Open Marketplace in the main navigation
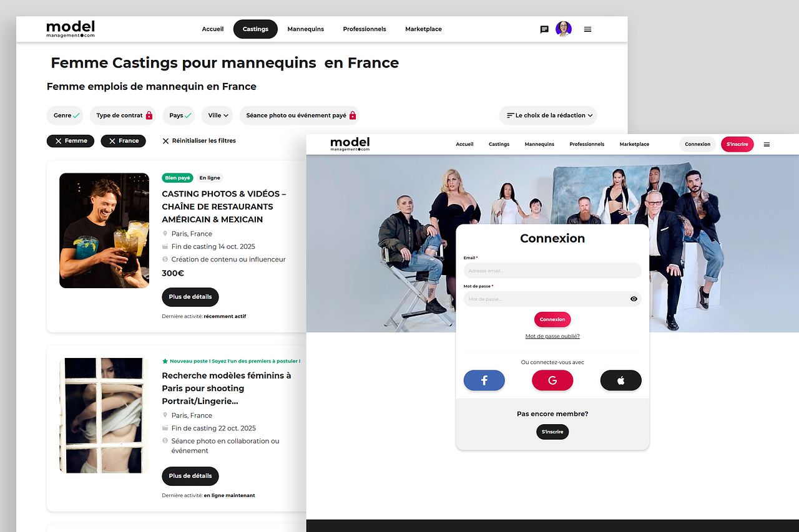This screenshot has height=532, width=799. [x=423, y=29]
